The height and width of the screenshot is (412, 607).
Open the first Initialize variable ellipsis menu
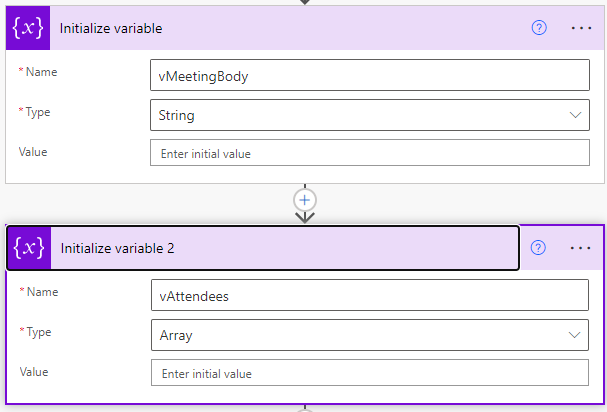tap(581, 28)
